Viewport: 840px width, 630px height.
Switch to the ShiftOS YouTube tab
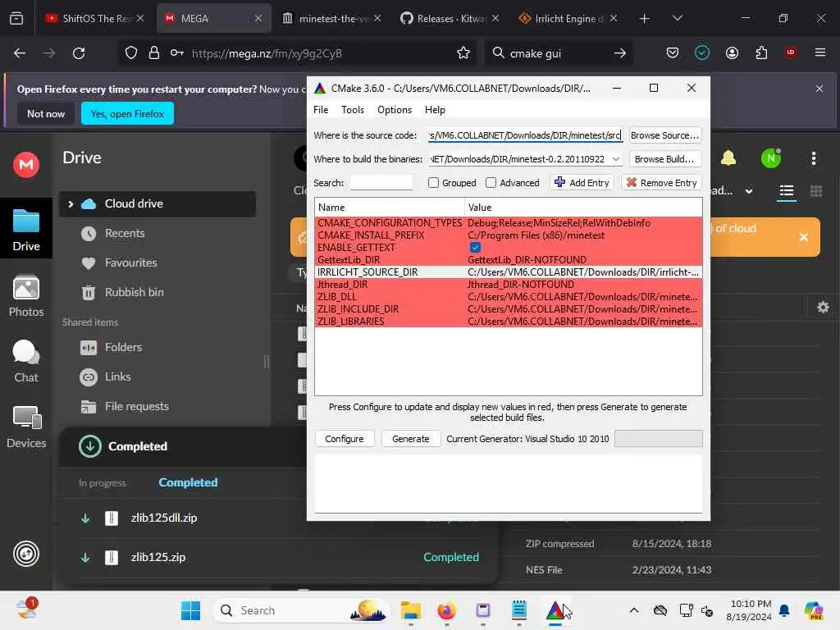click(x=95, y=19)
